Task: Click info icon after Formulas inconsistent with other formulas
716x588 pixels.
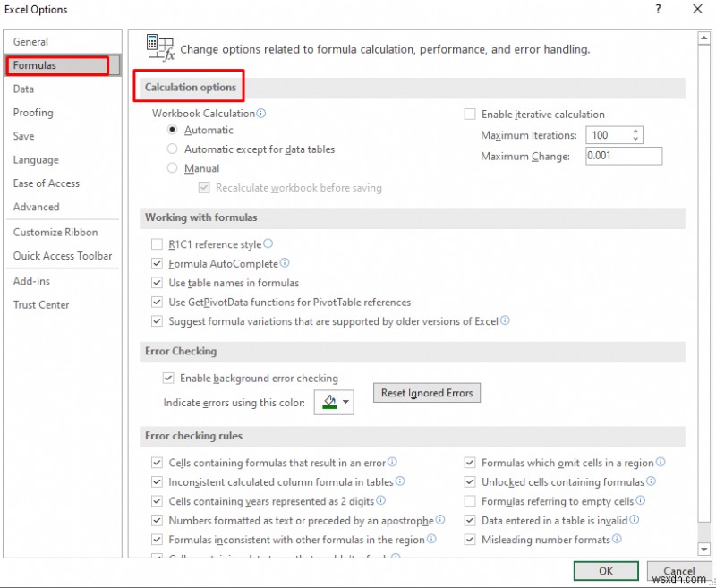Action: pos(431,539)
